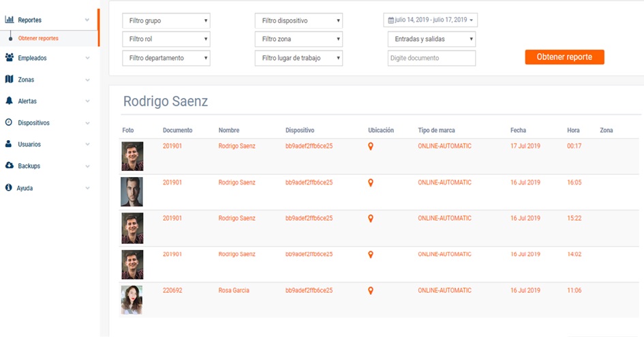This screenshot has height=337, width=644.
Task: Expand the Empleados menu chevron
Action: (x=87, y=58)
